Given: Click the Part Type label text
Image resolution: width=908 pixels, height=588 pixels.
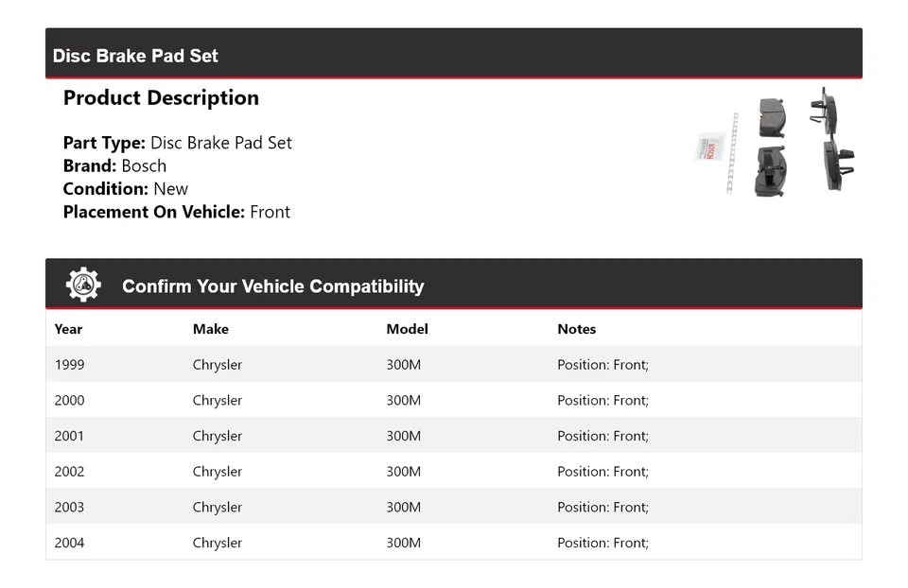Looking at the screenshot, I should tap(104, 143).
